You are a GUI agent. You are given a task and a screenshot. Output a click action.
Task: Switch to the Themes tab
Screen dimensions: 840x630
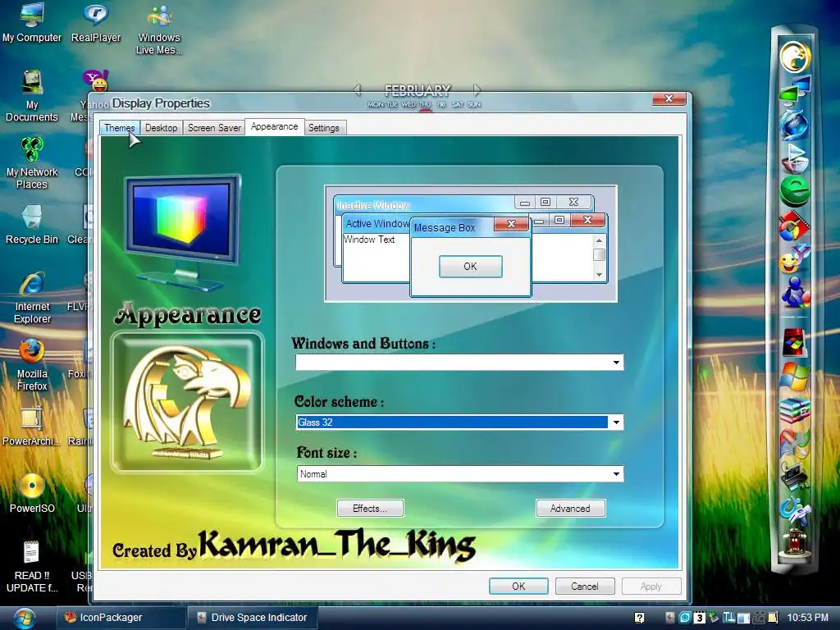[x=119, y=127]
